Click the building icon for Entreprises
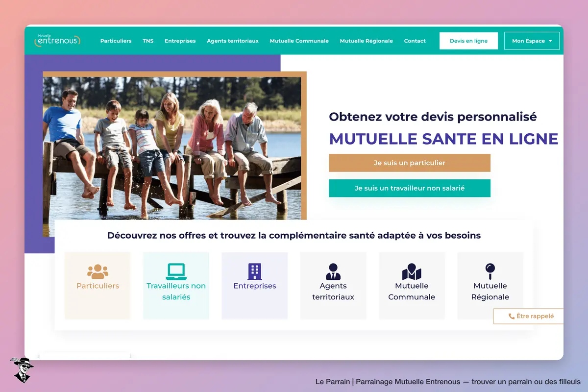The height and width of the screenshot is (392, 588). coord(254,271)
